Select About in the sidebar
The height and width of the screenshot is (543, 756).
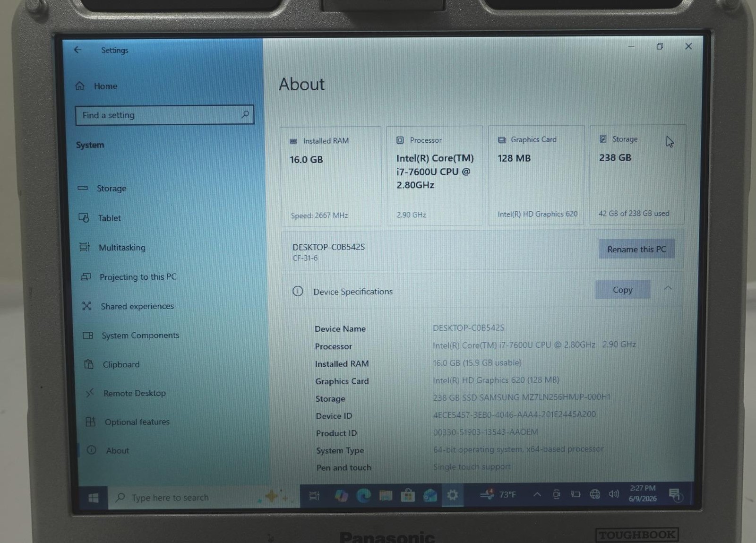pos(117,450)
